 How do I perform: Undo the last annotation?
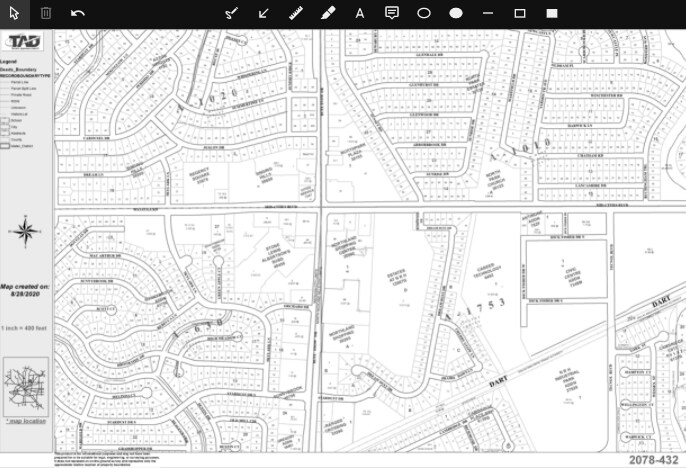tap(78, 13)
